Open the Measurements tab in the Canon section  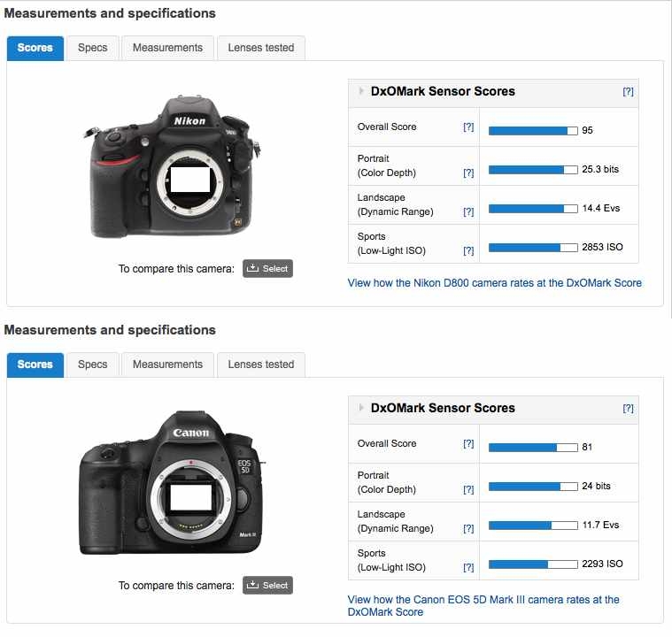[167, 365]
